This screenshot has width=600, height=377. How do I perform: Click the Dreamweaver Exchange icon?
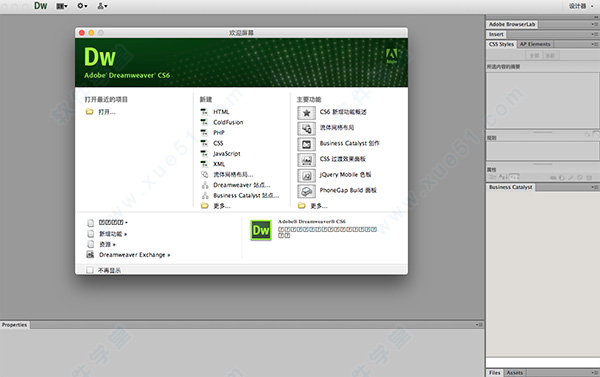[90, 255]
